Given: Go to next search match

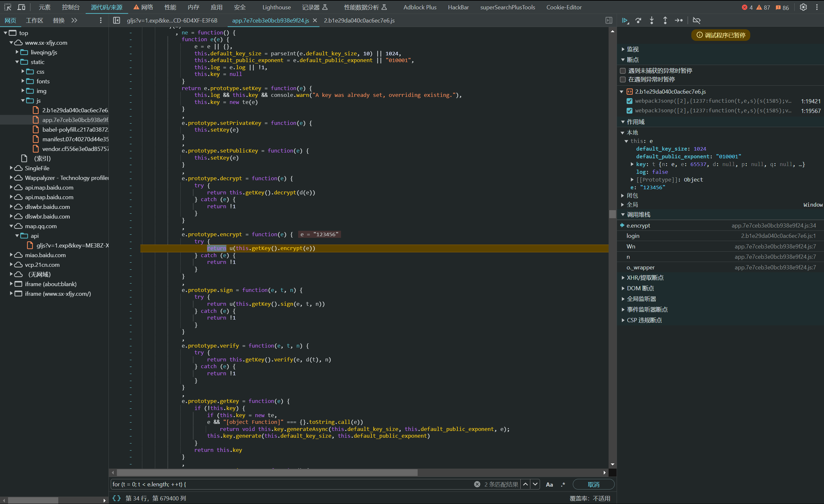Looking at the screenshot, I should click(535, 484).
